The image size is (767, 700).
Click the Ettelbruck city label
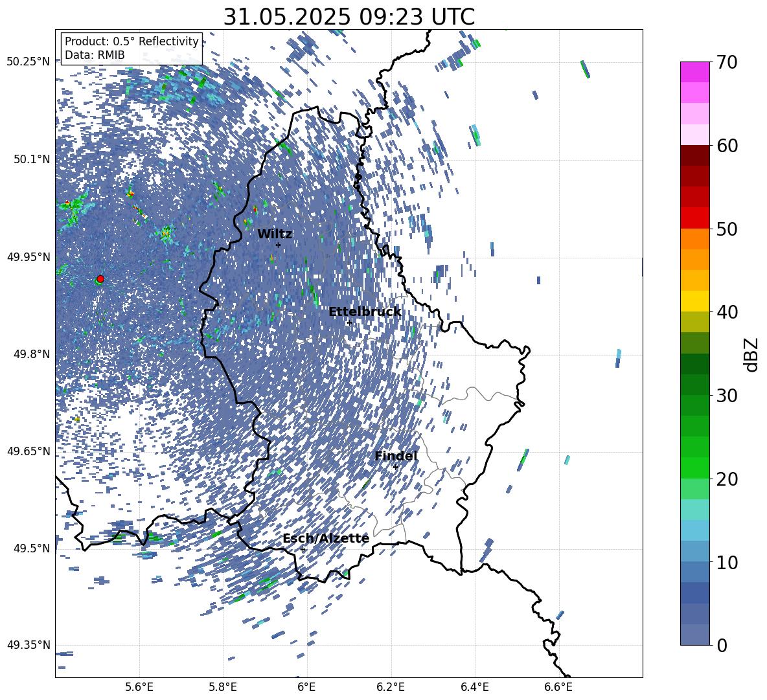point(365,312)
